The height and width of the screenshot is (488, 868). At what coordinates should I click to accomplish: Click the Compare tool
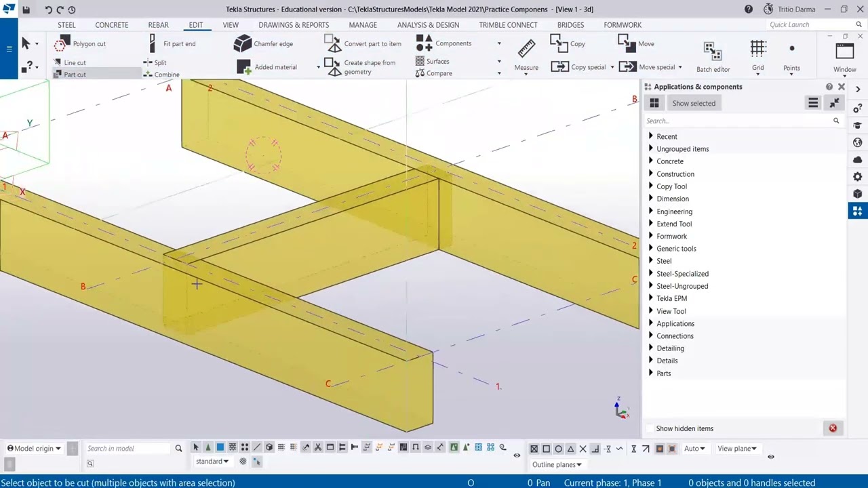point(434,73)
